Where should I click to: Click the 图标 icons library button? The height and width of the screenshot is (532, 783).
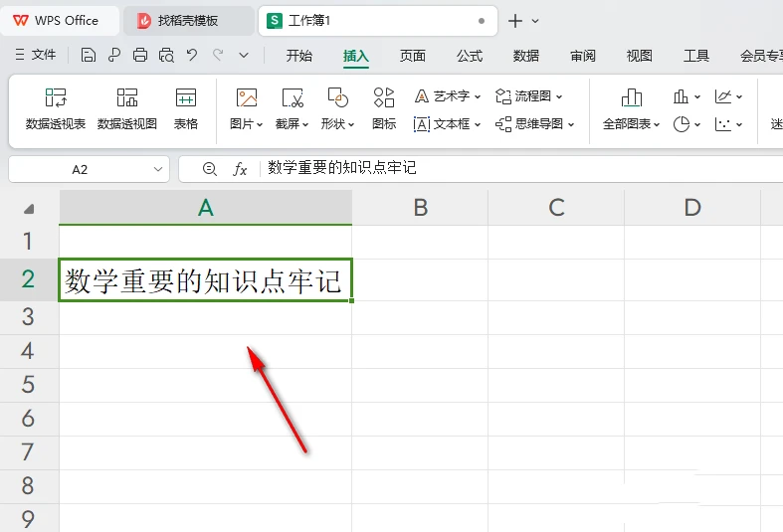coord(384,108)
